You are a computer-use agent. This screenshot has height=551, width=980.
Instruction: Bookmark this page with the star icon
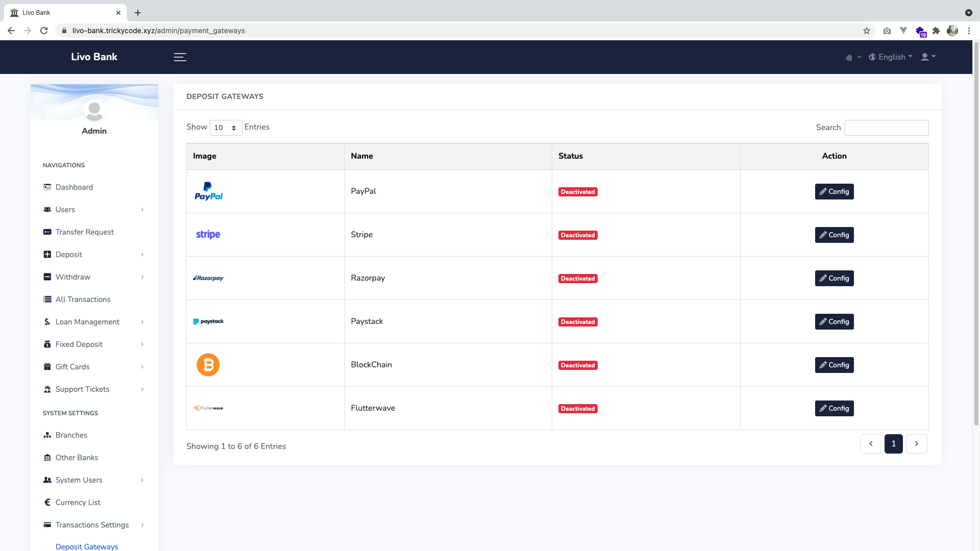[867, 31]
